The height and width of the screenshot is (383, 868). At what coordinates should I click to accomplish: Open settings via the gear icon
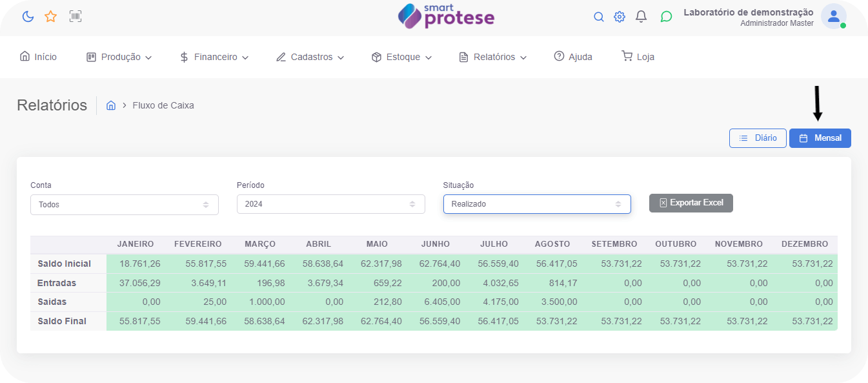[620, 17]
